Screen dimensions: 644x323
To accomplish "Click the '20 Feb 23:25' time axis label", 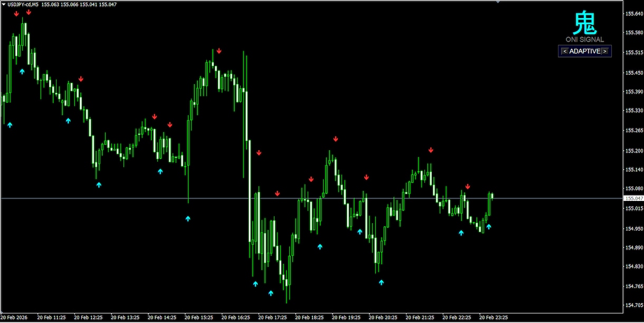I will pos(494,318).
